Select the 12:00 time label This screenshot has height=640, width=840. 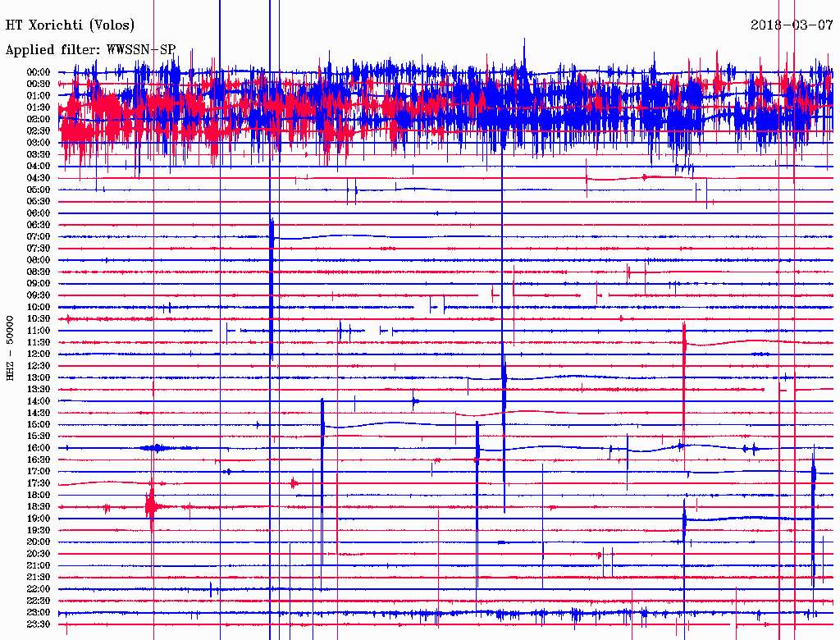tap(39, 354)
